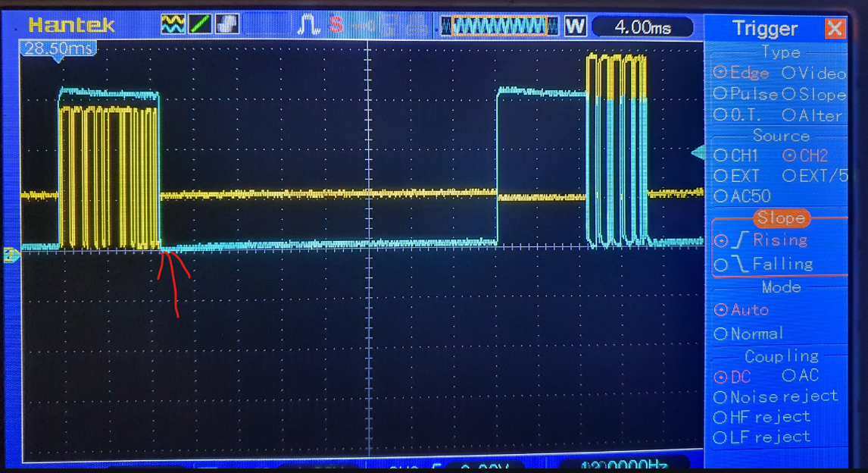Select Video trigger type
868x473 pixels.
[813, 73]
